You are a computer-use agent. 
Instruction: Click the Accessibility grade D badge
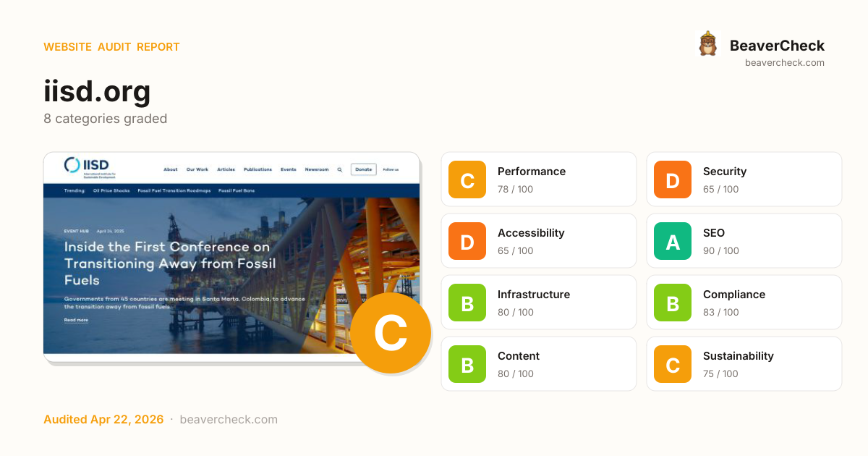pos(467,241)
